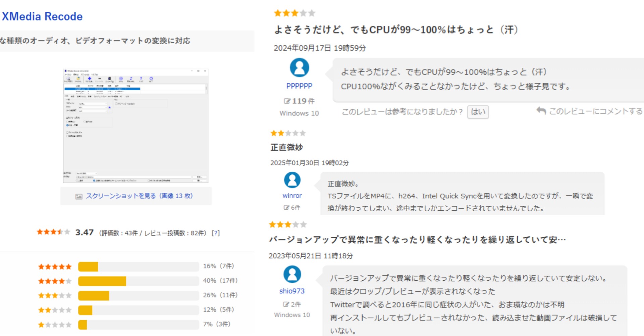Click the Windows 10 label under shio973
644x336 pixels.
pyautogui.click(x=292, y=315)
